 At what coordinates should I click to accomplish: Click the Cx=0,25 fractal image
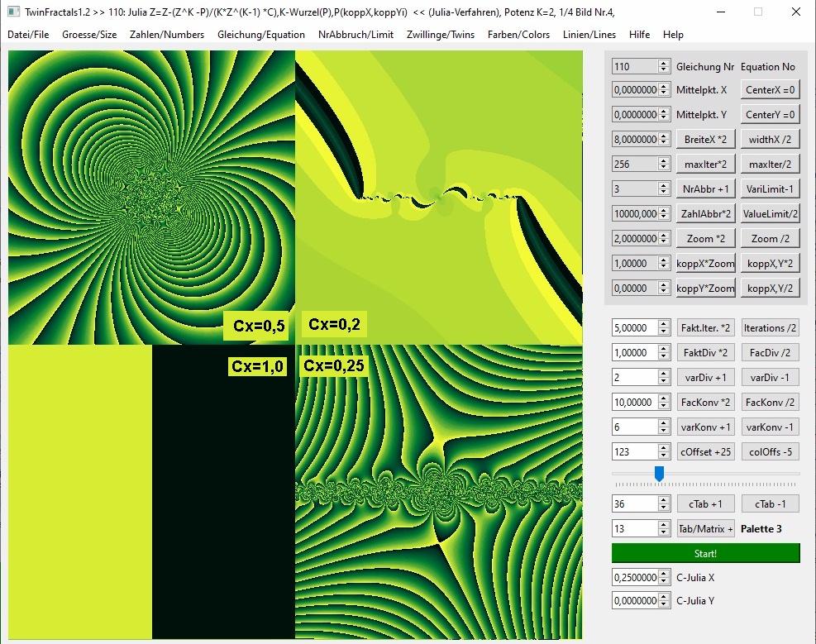(x=439, y=492)
